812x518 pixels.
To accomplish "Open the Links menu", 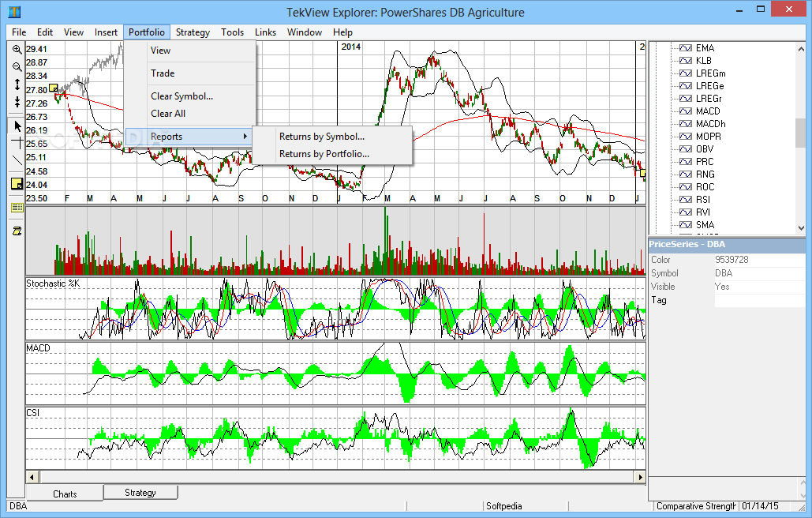I will (265, 32).
